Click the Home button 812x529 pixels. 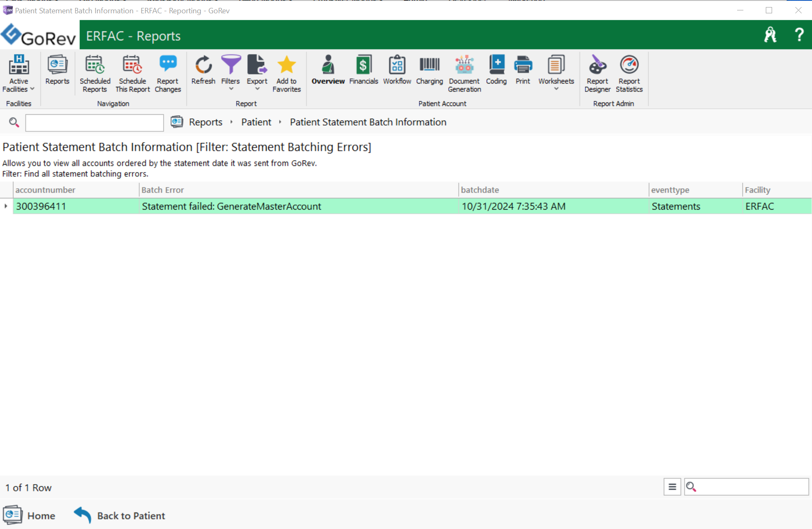click(x=30, y=515)
